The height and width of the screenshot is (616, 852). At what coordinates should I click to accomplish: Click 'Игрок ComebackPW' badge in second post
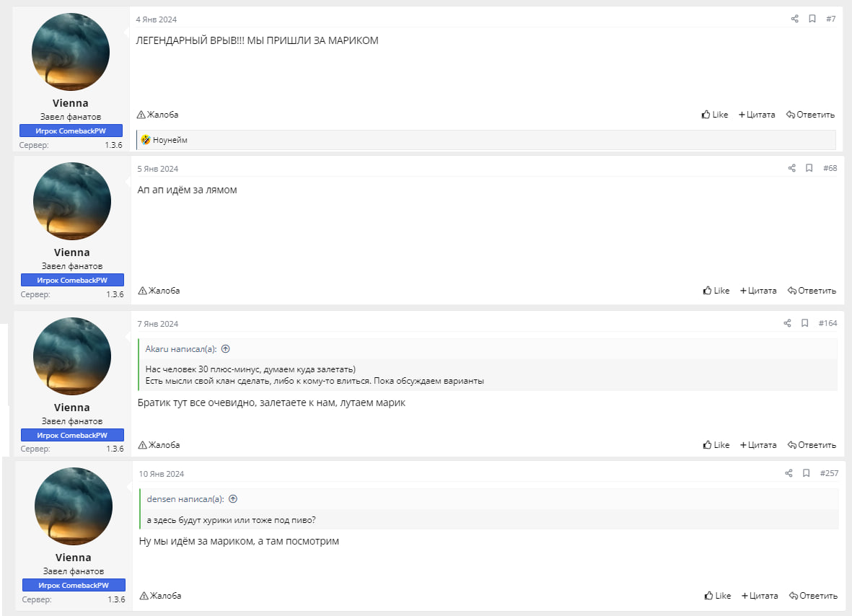[72, 280]
